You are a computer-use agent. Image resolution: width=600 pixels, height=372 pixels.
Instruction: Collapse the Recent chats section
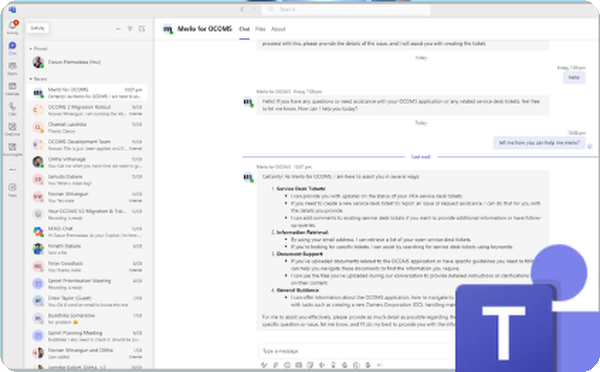point(38,79)
